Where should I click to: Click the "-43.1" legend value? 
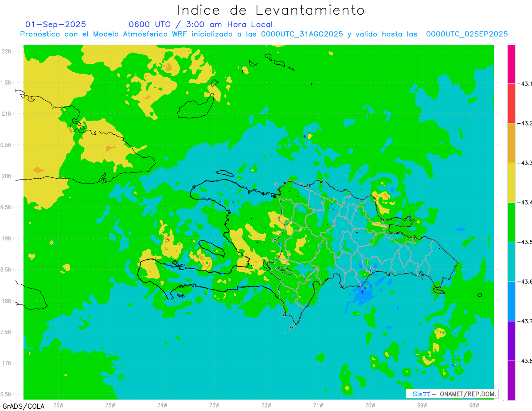525,83
